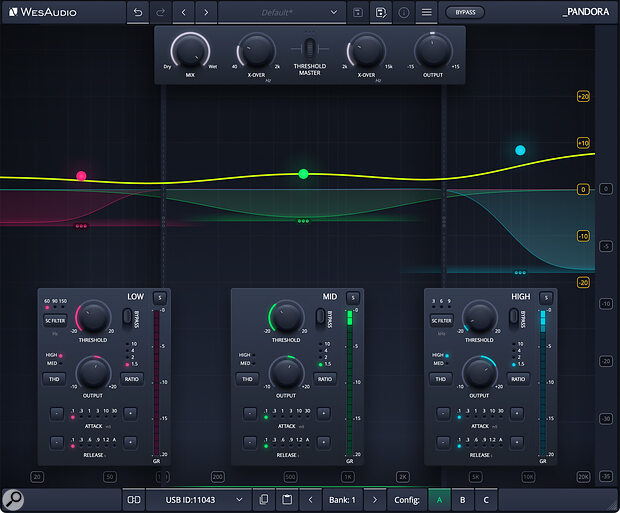
Task: Open HIGH band three-dot handle
Action: coord(520,273)
